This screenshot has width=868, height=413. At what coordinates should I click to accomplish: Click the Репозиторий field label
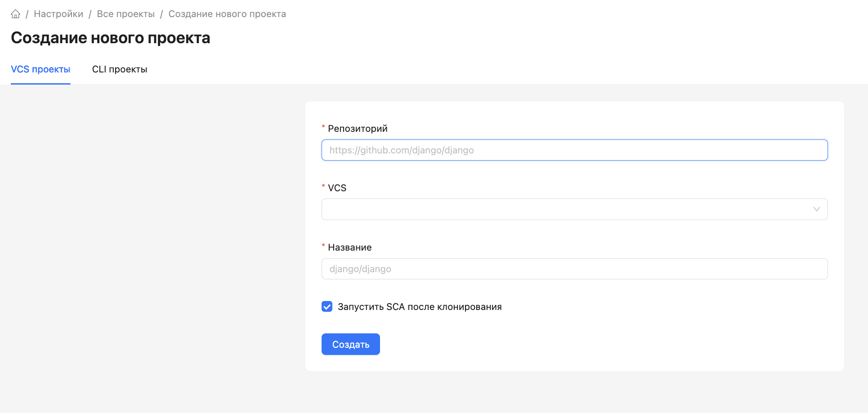click(x=358, y=129)
